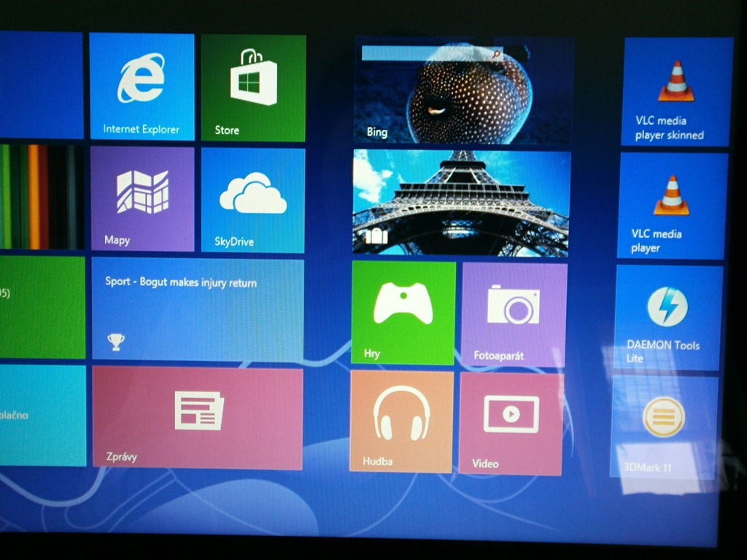Launch the Windows Store tile
Image resolution: width=747 pixels, height=560 pixels.
[253, 87]
